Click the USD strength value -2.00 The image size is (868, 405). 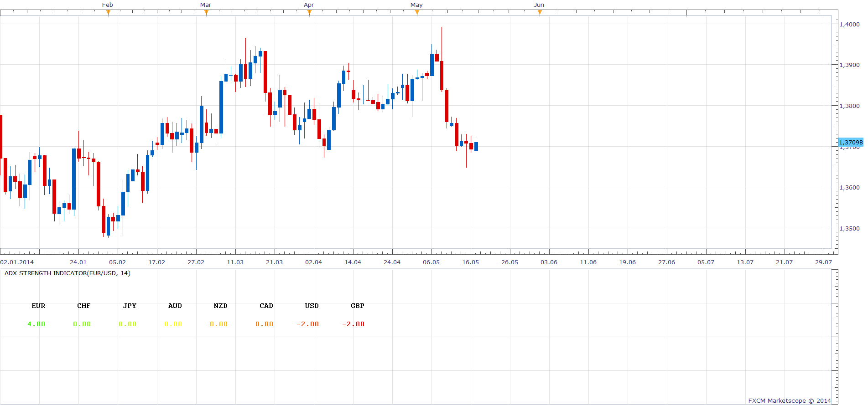308,324
